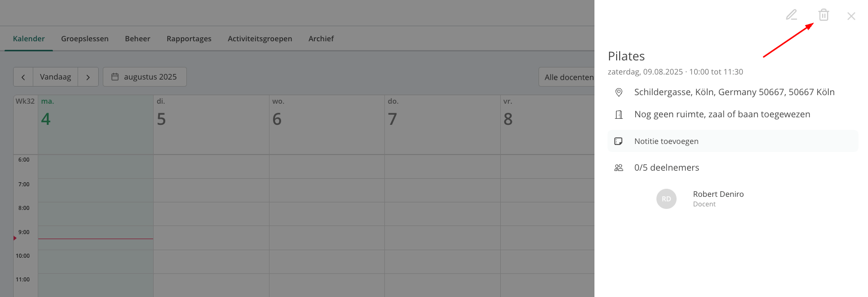The height and width of the screenshot is (297, 868).
Task: Delete the Pilates lesson via trash icon
Action: [x=824, y=15]
